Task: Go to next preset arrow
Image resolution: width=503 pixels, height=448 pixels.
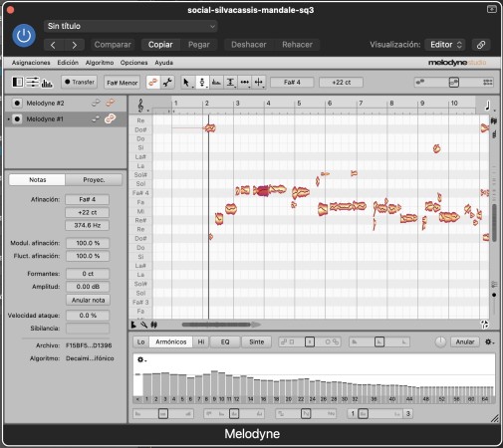Action: (75, 45)
